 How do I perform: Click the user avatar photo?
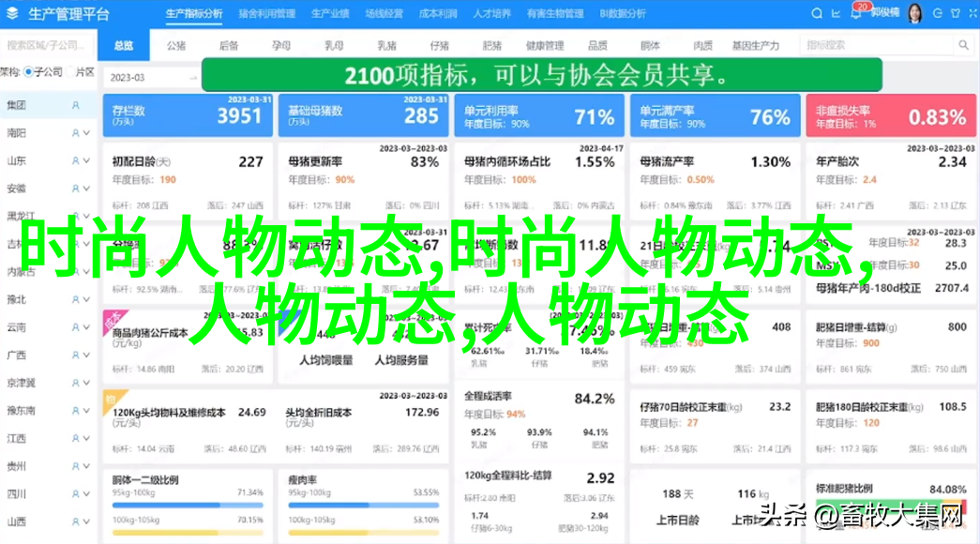(x=914, y=13)
